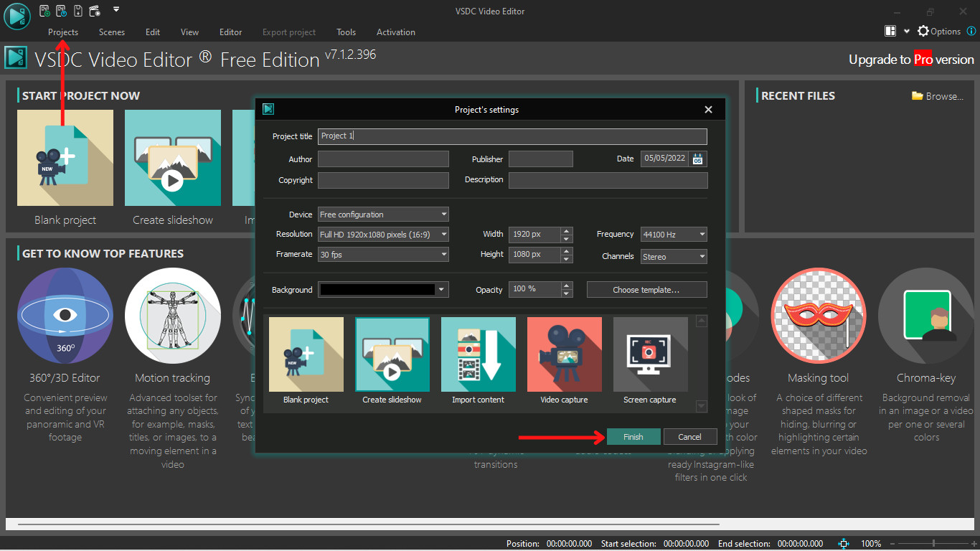Click the Date field showing 05/05/2022
Viewport: 980px width, 551px height.
[x=665, y=159]
